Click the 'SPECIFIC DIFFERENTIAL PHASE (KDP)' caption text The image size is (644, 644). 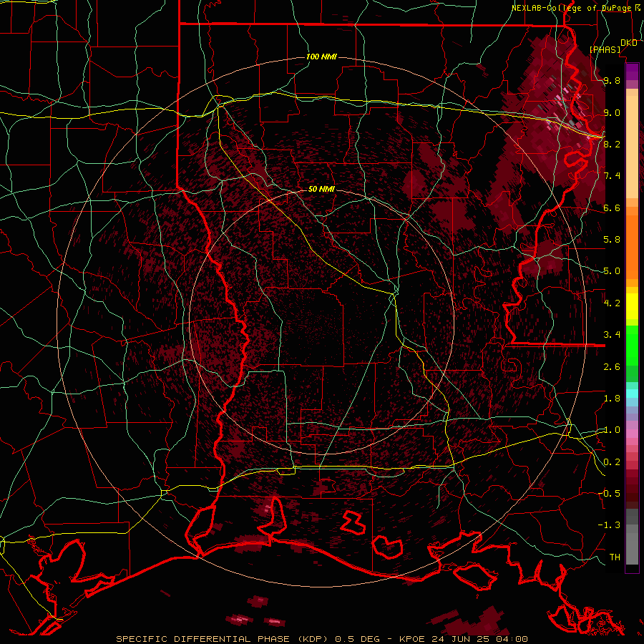(224, 639)
